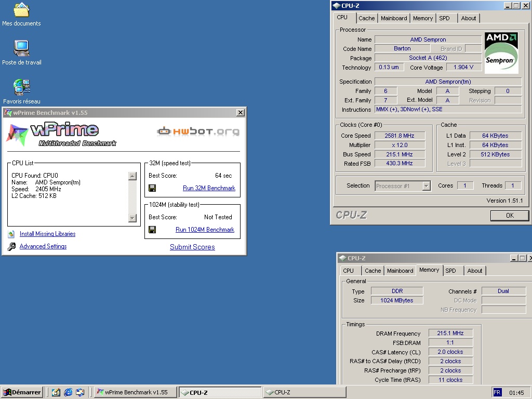The height and width of the screenshot is (399, 532).
Task: Click the AMD Sempron logo in CPU-Z
Action: [501, 53]
